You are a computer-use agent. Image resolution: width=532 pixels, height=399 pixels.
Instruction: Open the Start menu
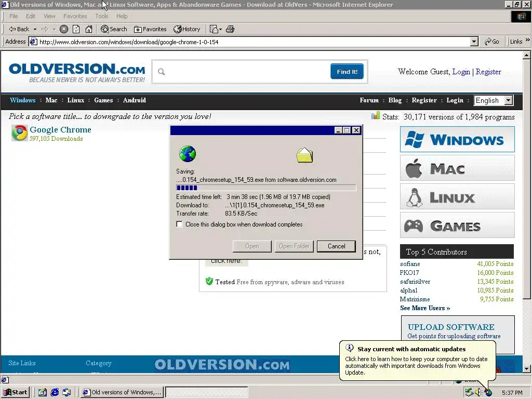tap(15, 392)
